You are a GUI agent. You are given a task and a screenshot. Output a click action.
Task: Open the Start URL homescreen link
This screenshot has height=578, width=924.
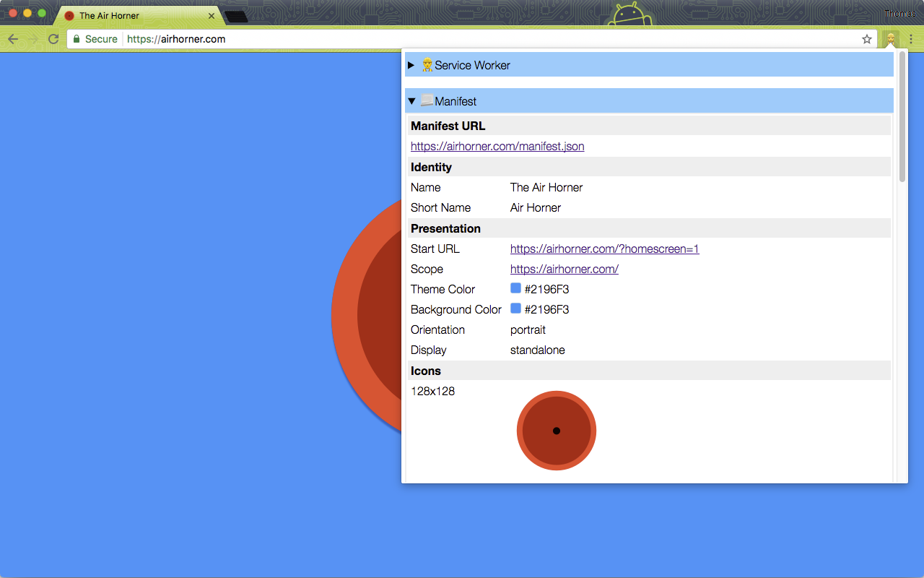pyautogui.click(x=604, y=249)
